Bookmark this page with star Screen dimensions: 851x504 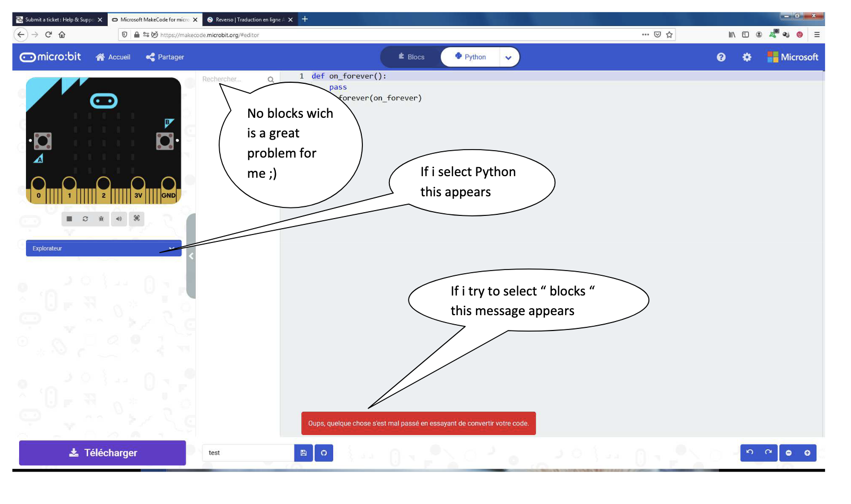point(670,34)
